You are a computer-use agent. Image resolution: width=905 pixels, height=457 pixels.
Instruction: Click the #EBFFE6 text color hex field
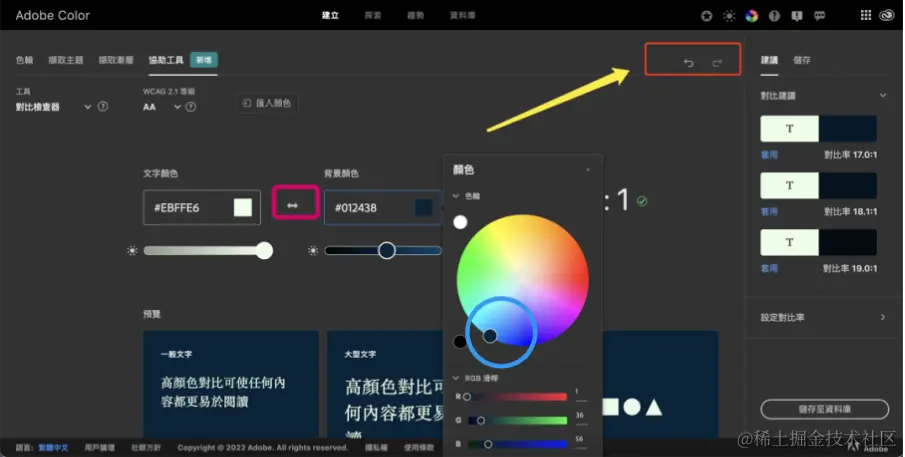[201, 208]
